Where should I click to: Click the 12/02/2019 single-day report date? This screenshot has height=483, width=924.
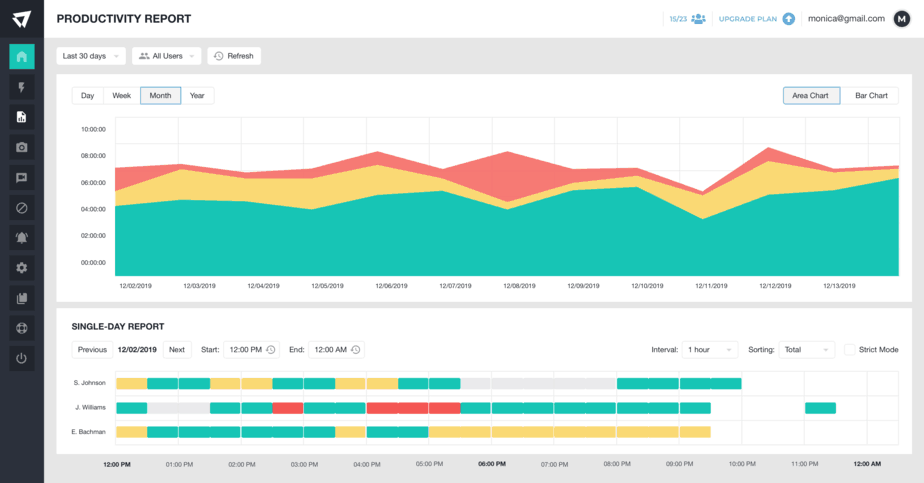(137, 349)
